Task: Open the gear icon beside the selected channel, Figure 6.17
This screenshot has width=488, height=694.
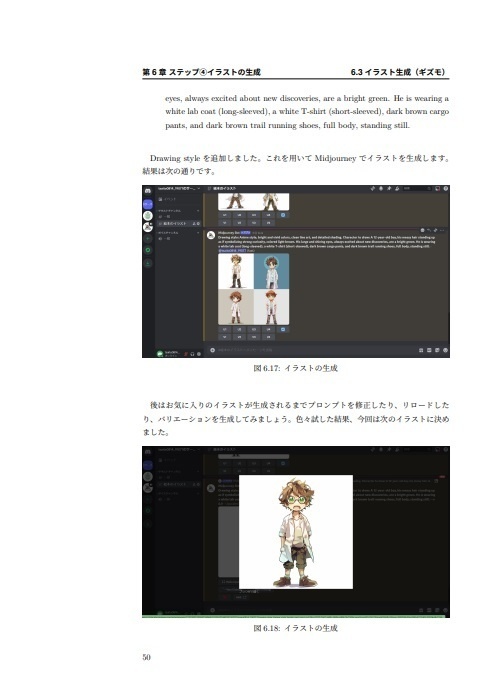Action: (x=198, y=224)
